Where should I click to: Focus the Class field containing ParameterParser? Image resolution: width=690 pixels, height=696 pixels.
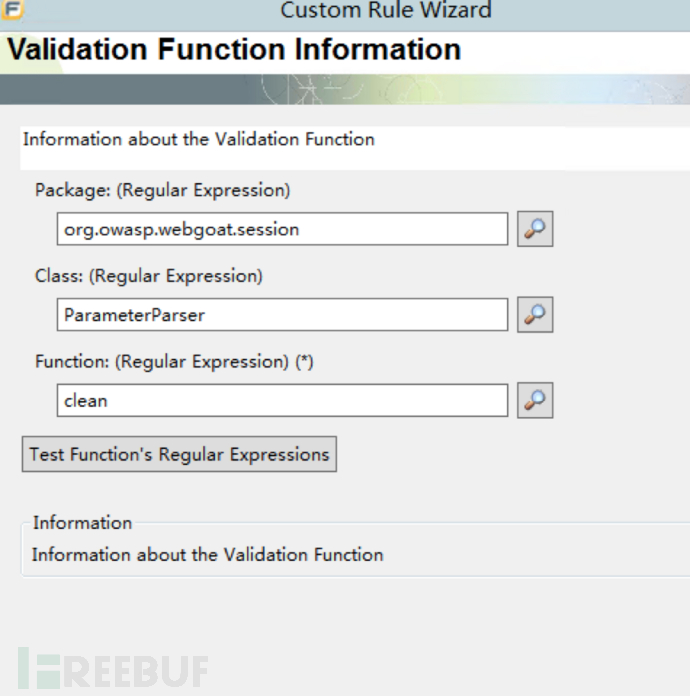click(x=282, y=315)
